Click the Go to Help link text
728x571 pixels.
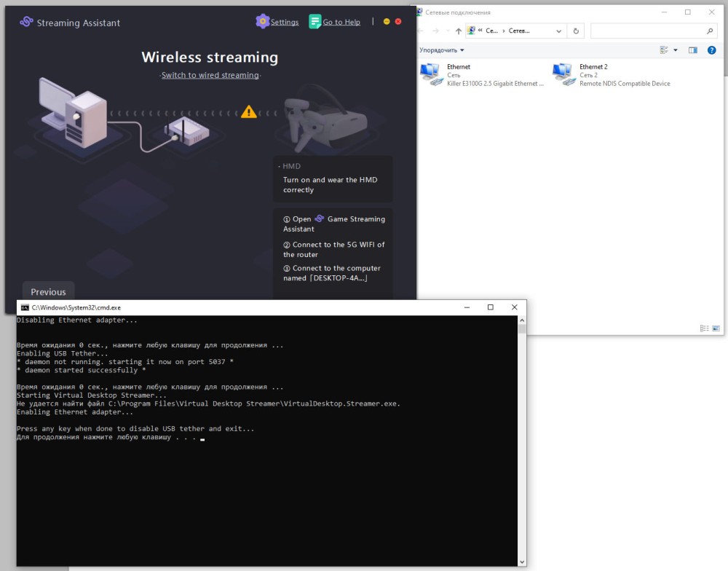pos(341,23)
